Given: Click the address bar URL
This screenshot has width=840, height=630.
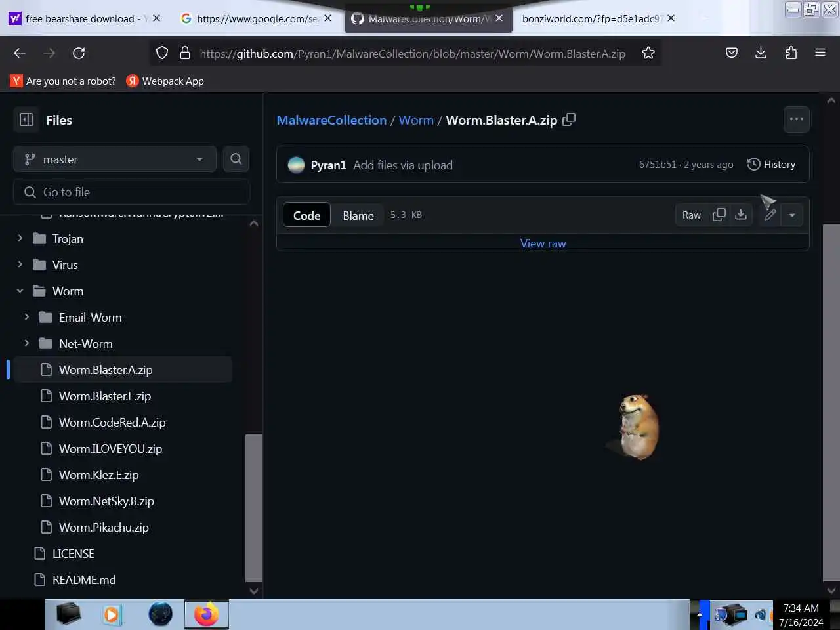Looking at the screenshot, I should click(412, 53).
